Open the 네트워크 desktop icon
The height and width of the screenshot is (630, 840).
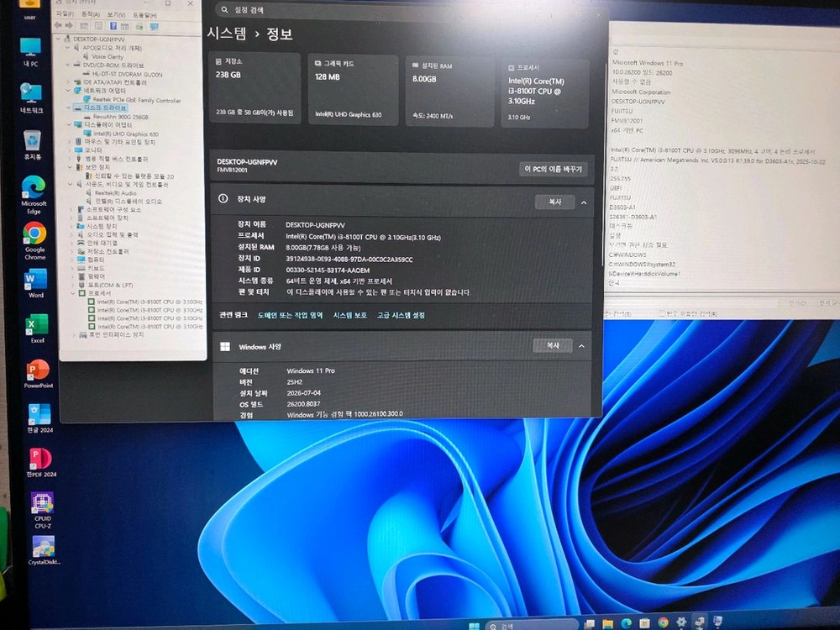click(x=31, y=98)
